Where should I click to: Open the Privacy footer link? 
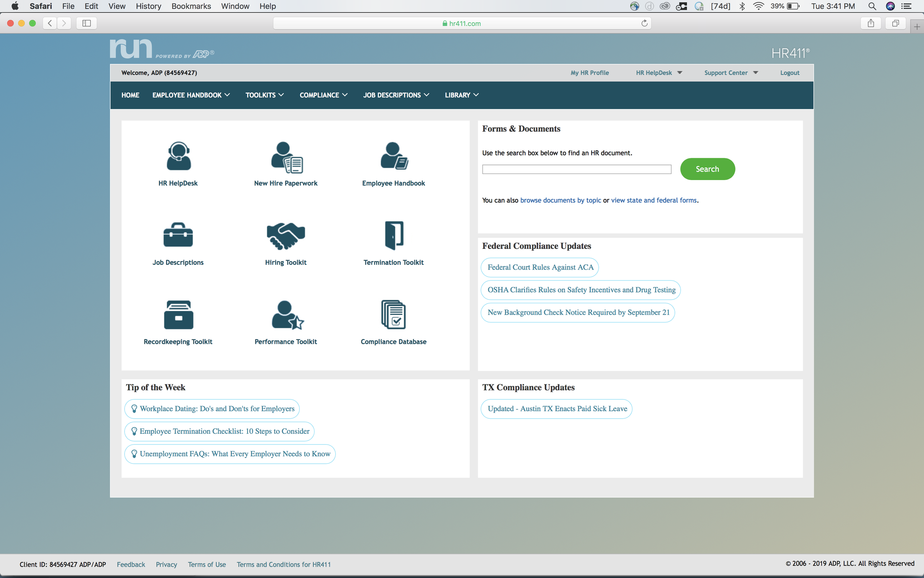[166, 564]
